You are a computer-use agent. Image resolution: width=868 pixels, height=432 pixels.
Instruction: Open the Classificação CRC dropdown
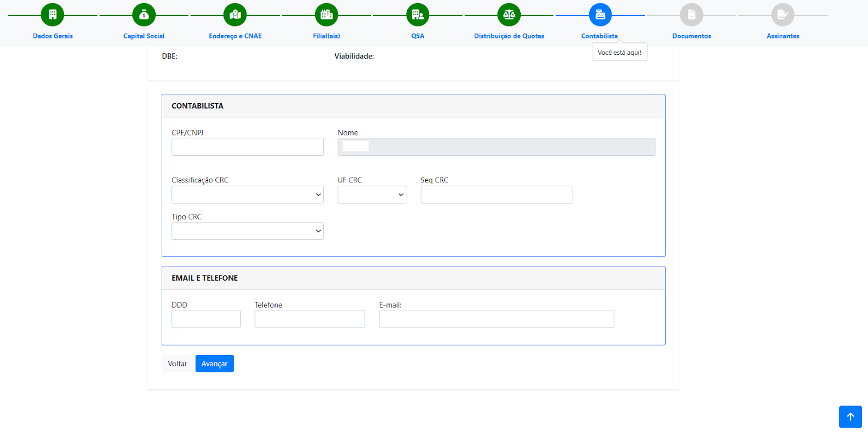coord(247,195)
